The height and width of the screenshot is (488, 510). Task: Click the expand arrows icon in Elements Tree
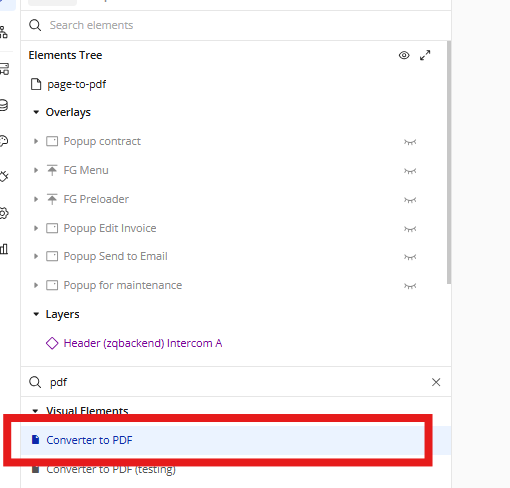pyautogui.click(x=425, y=55)
